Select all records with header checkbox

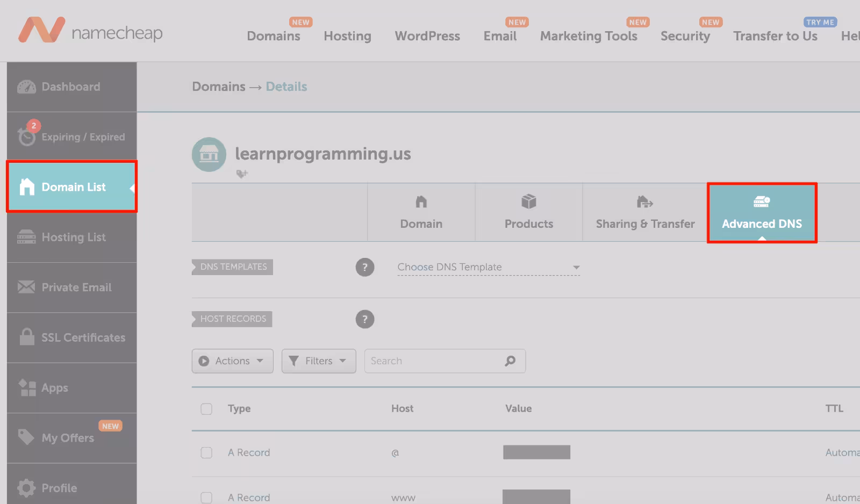[x=206, y=408]
